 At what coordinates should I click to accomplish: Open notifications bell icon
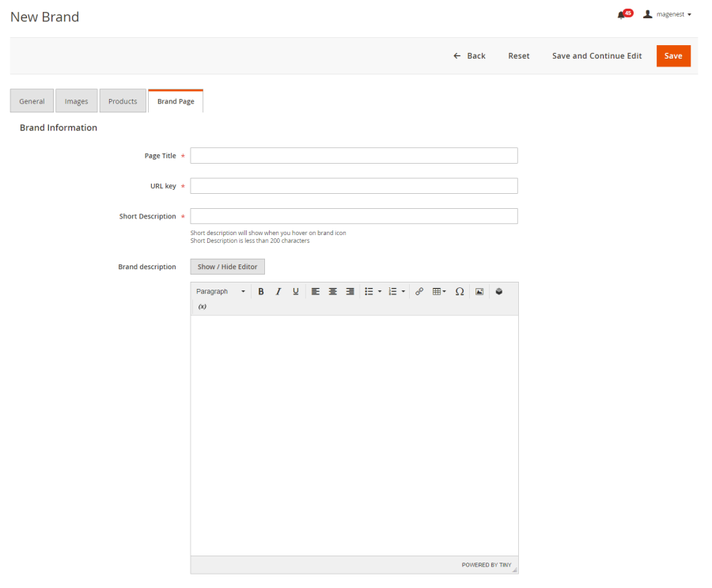[x=621, y=16]
